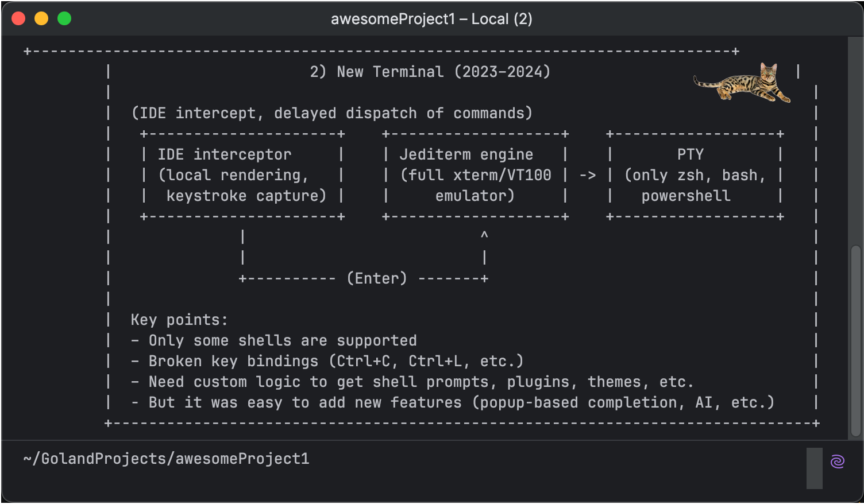This screenshot has width=864, height=504.
Task: Minimize window using the yellow button
Action: [x=41, y=19]
